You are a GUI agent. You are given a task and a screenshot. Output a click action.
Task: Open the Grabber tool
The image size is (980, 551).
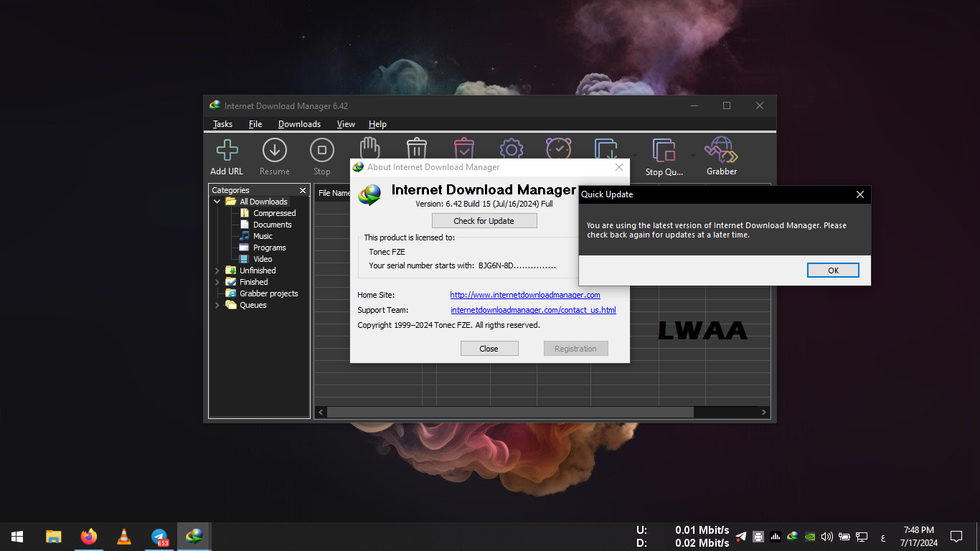[721, 152]
